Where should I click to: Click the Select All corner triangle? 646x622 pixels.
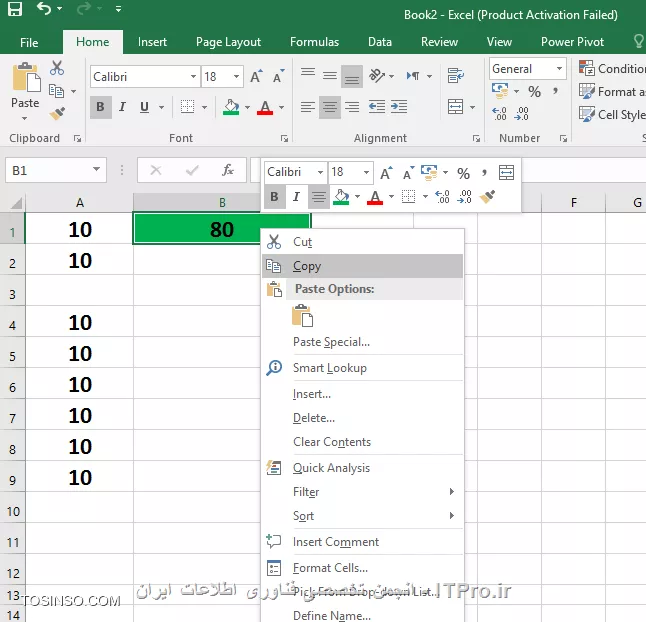tap(16, 203)
